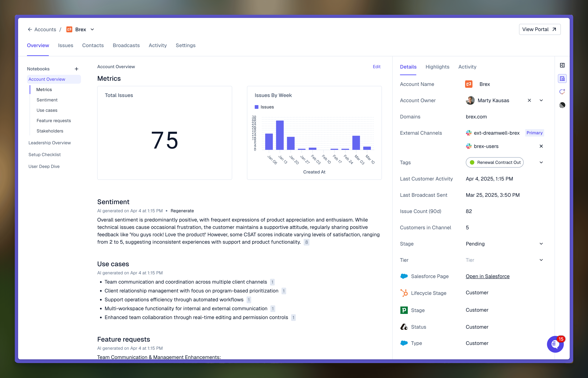Toggle the side panel collapse icon
Viewport: 588px width, 378px height.
pos(562,65)
